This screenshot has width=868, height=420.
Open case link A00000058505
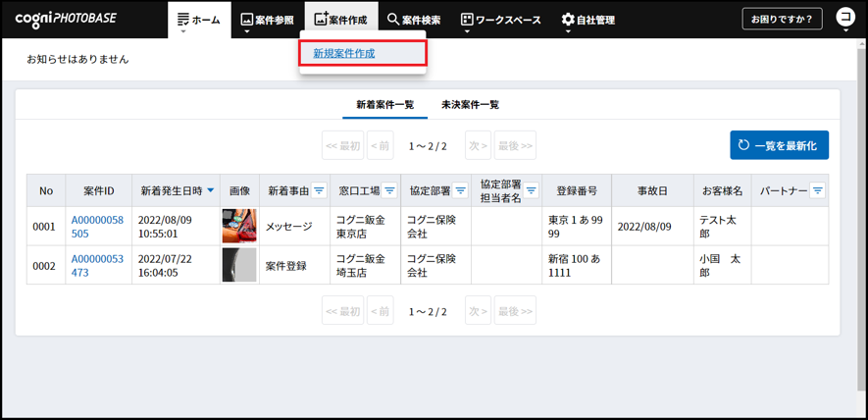pos(97,227)
